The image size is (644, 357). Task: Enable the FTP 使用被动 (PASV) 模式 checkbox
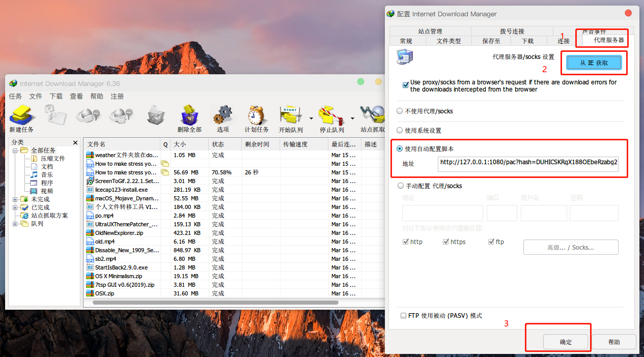pyautogui.click(x=404, y=316)
